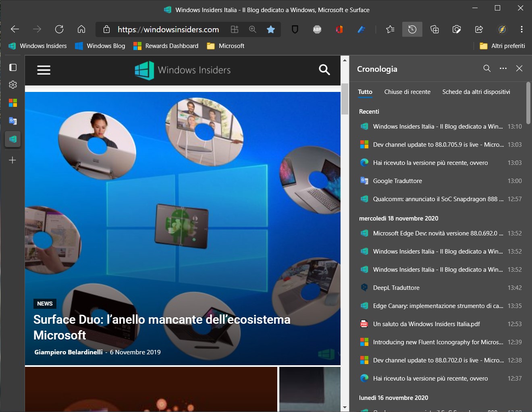Open the Rewards Dashboard bookmark
532x412 pixels.
[166, 46]
